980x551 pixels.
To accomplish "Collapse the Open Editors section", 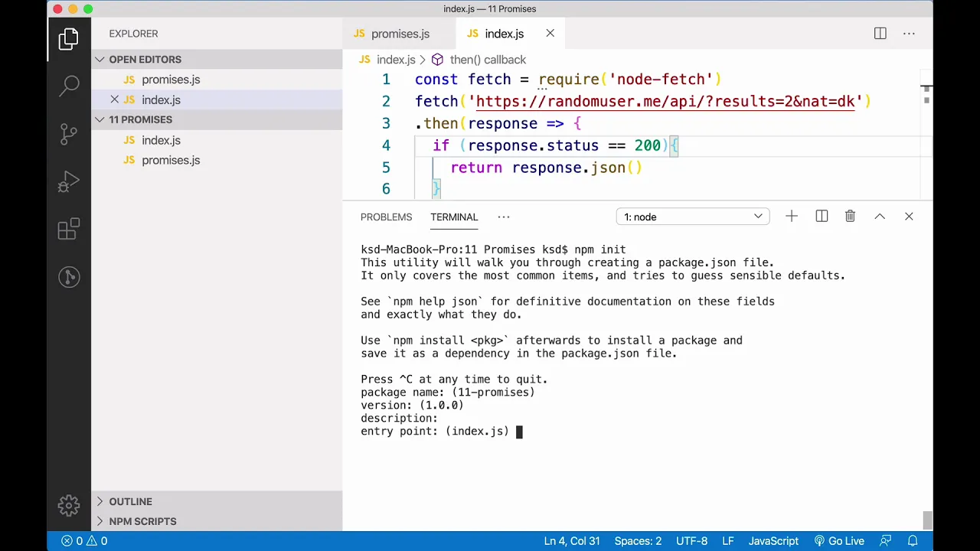I will [217, 59].
